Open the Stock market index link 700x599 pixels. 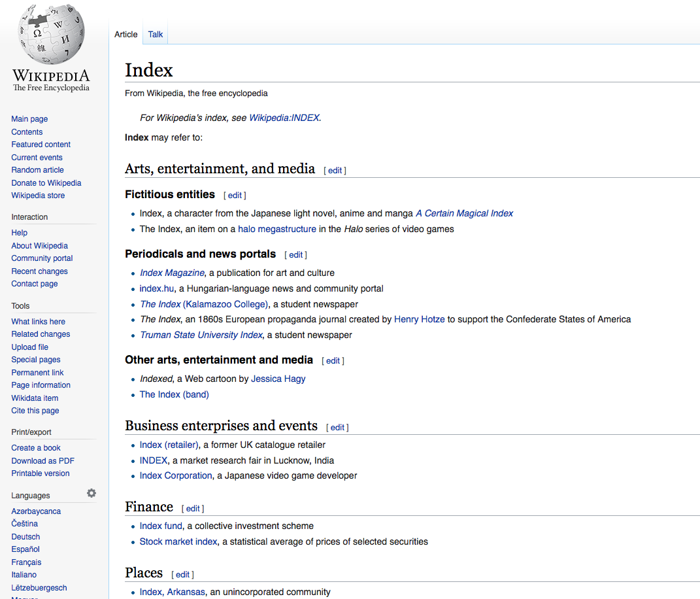pos(178,541)
